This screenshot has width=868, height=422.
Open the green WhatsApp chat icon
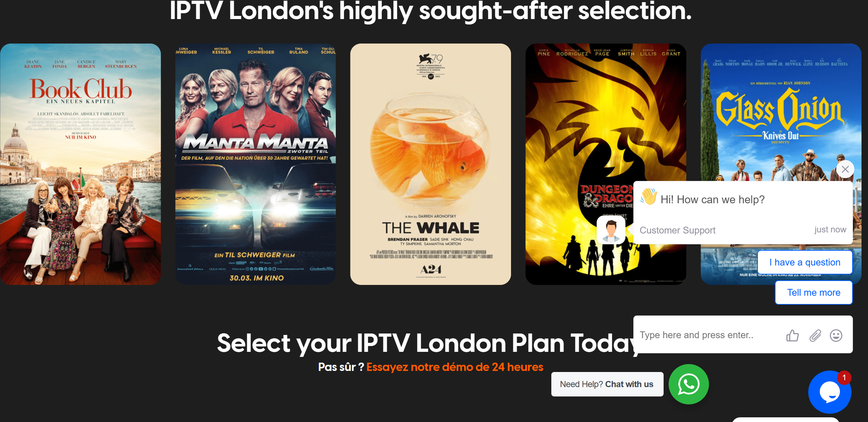[688, 384]
